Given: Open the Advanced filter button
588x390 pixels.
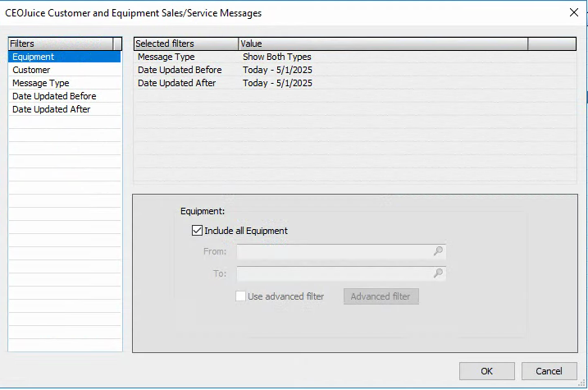Looking at the screenshot, I should point(381,296).
